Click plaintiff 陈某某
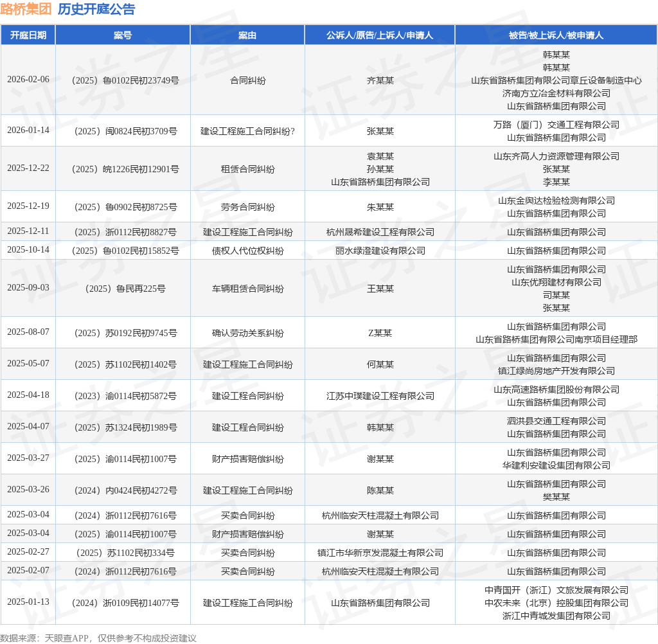The width and height of the screenshot is (658, 644). point(380,490)
